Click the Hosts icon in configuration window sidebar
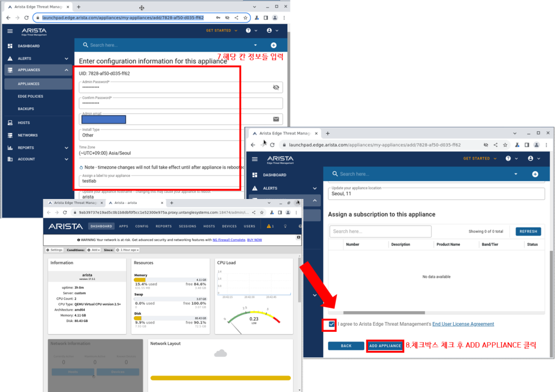This screenshot has height=392, width=555. coord(10,123)
